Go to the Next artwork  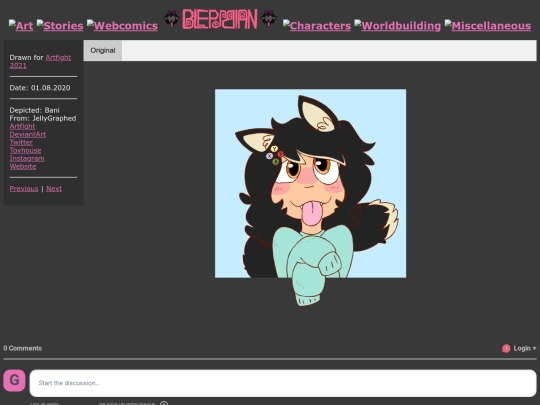[54, 189]
